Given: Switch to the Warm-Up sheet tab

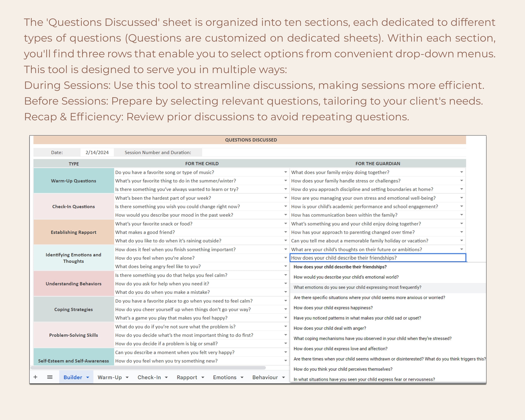Looking at the screenshot, I should pos(110,377).
